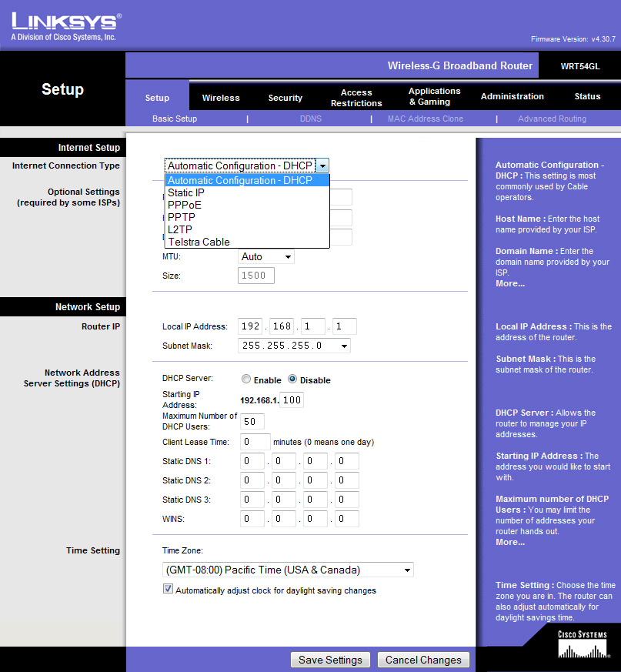Collapse the Internet Connection Type dropdown arrow
This screenshot has width=621, height=672.
pos(322,165)
